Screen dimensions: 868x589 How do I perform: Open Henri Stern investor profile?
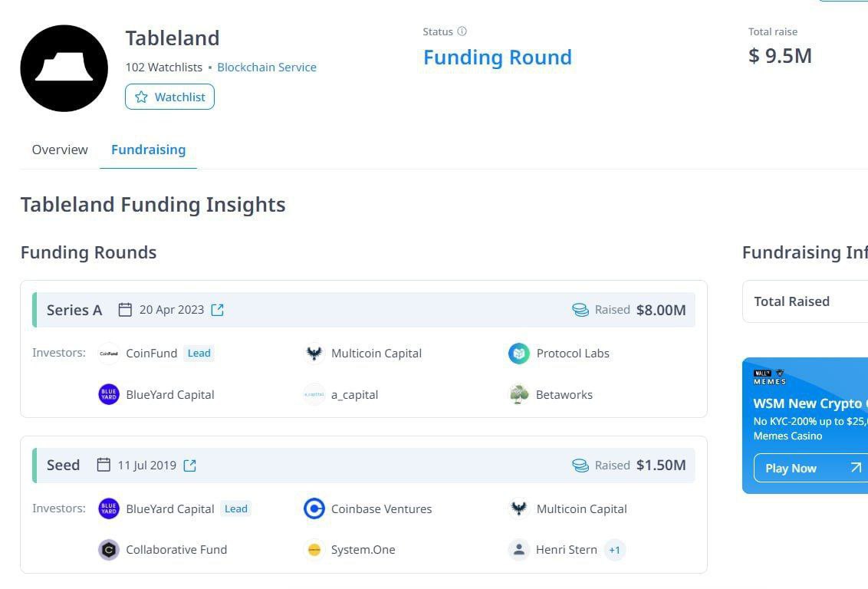click(566, 550)
